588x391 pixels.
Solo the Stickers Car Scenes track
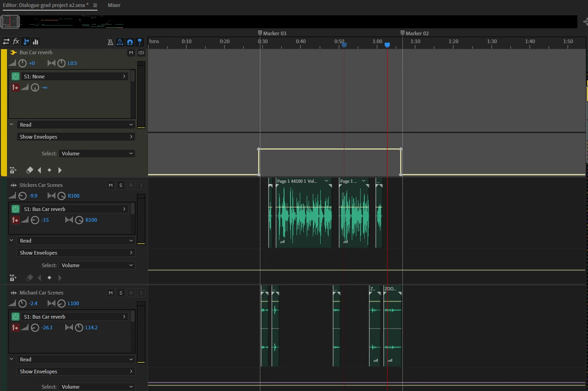121,186
